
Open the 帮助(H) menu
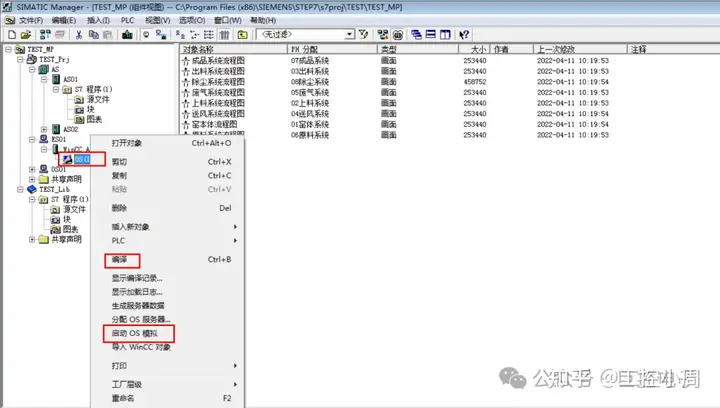tap(263, 20)
